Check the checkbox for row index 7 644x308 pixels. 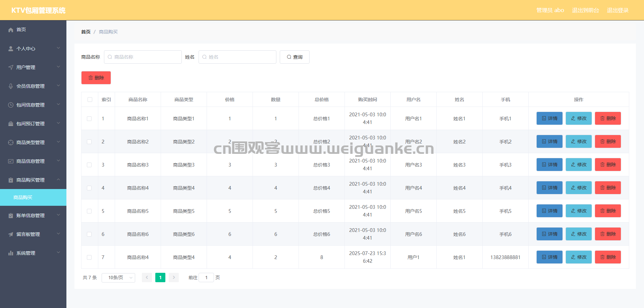pos(89,257)
